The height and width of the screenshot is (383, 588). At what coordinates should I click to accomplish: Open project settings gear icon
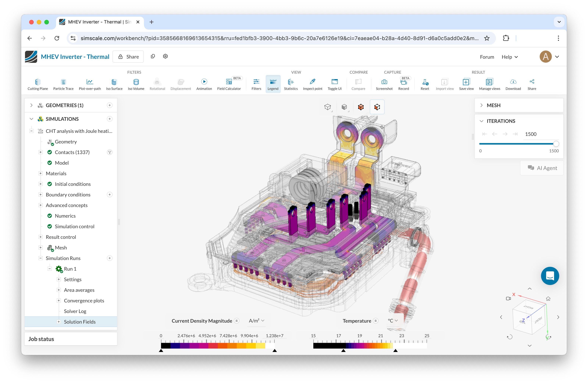(x=165, y=57)
